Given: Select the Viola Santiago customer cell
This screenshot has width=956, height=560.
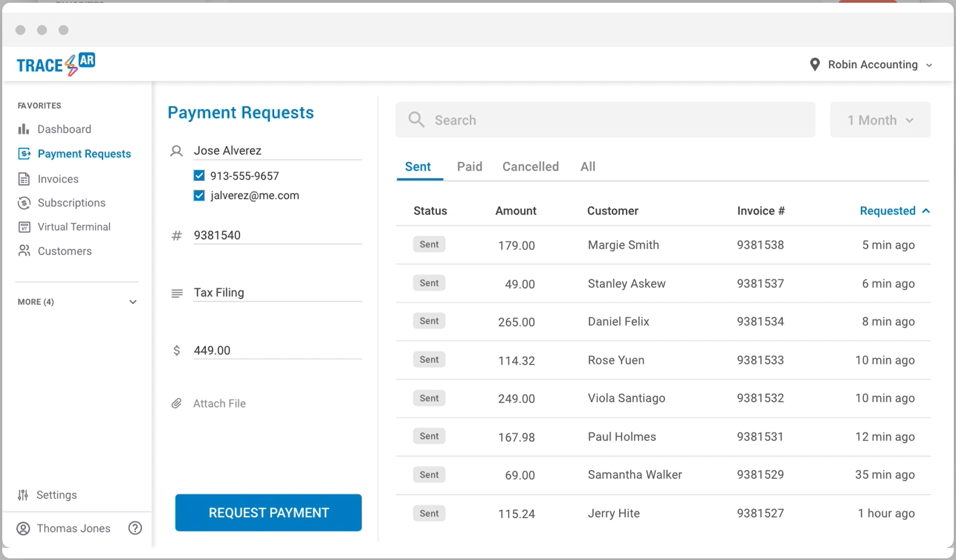Looking at the screenshot, I should click(626, 398).
